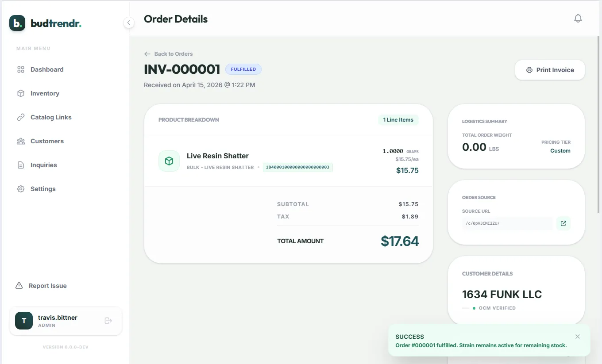Image resolution: width=602 pixels, height=364 pixels.
Task: Click the subtotal value $15.75
Action: [x=409, y=204]
